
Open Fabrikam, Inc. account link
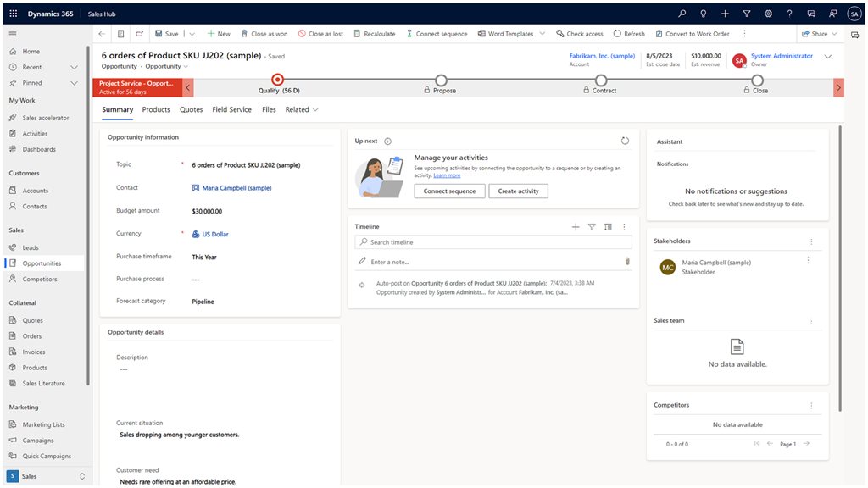click(x=602, y=56)
